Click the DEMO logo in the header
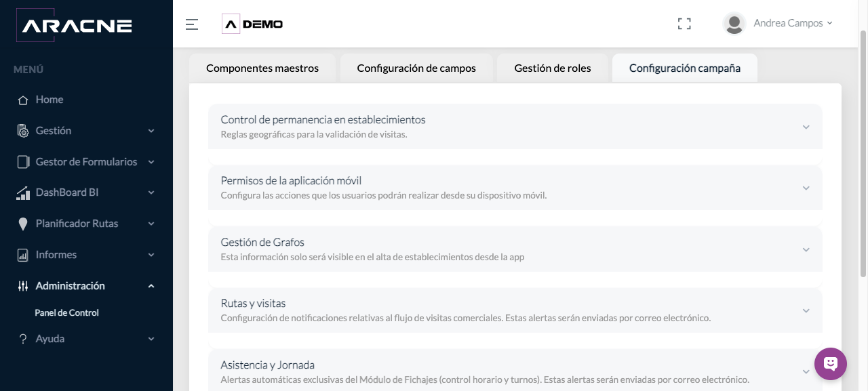 coord(252,24)
